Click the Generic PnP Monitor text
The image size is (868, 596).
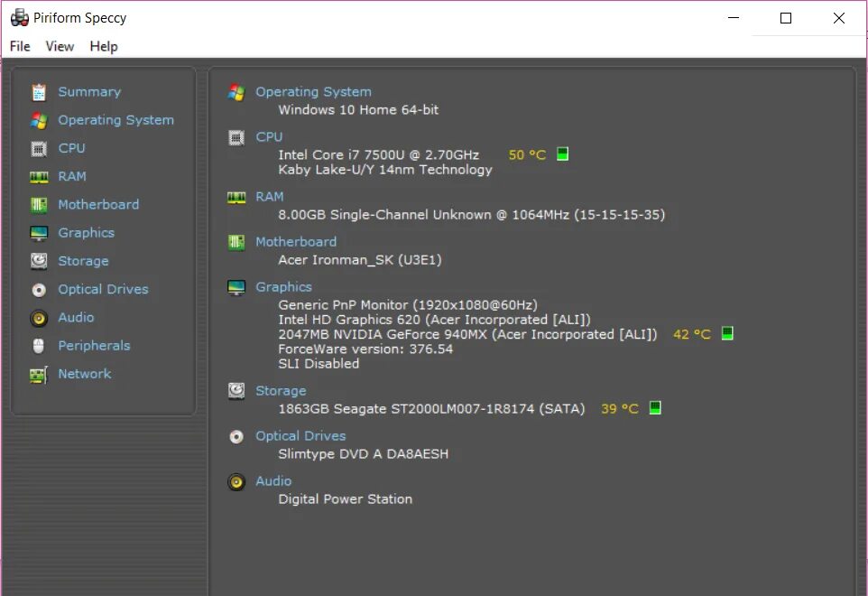[408, 305]
